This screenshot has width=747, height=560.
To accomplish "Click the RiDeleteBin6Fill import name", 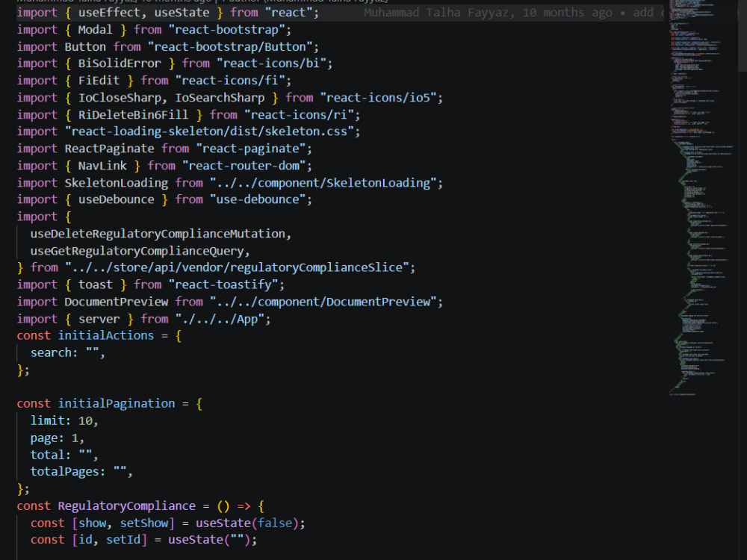I will coord(134,115).
